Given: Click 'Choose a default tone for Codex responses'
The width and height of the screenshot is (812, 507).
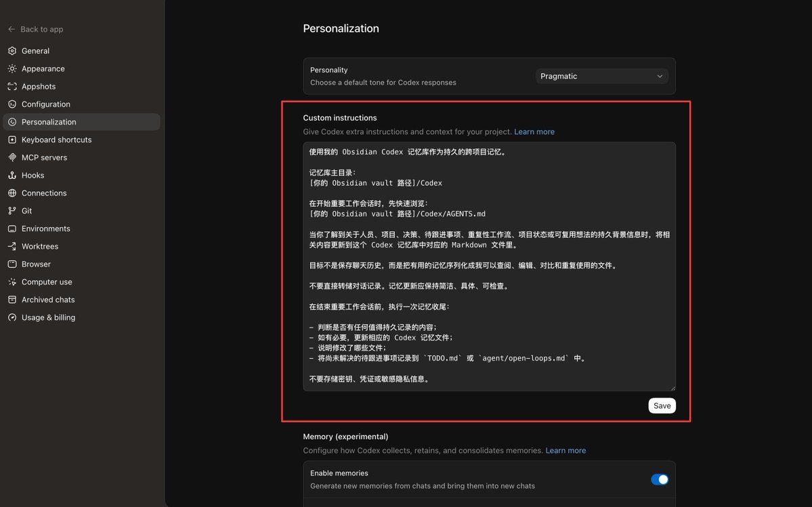Looking at the screenshot, I should tap(383, 83).
